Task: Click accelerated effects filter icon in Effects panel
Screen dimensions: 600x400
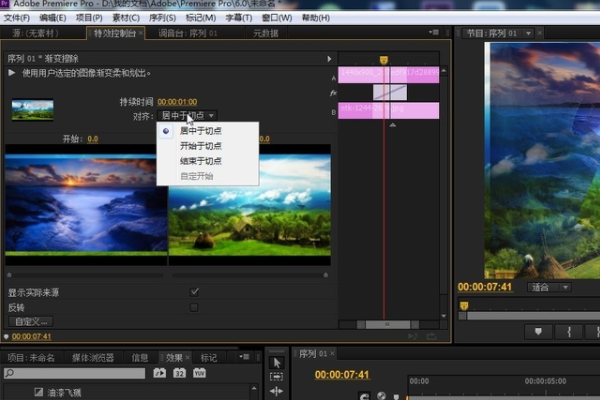Action: click(x=160, y=373)
